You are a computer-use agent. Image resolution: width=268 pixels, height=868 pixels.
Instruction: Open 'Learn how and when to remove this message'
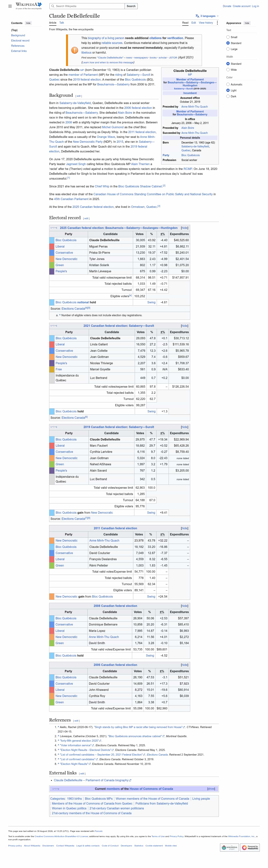coord(108,62)
